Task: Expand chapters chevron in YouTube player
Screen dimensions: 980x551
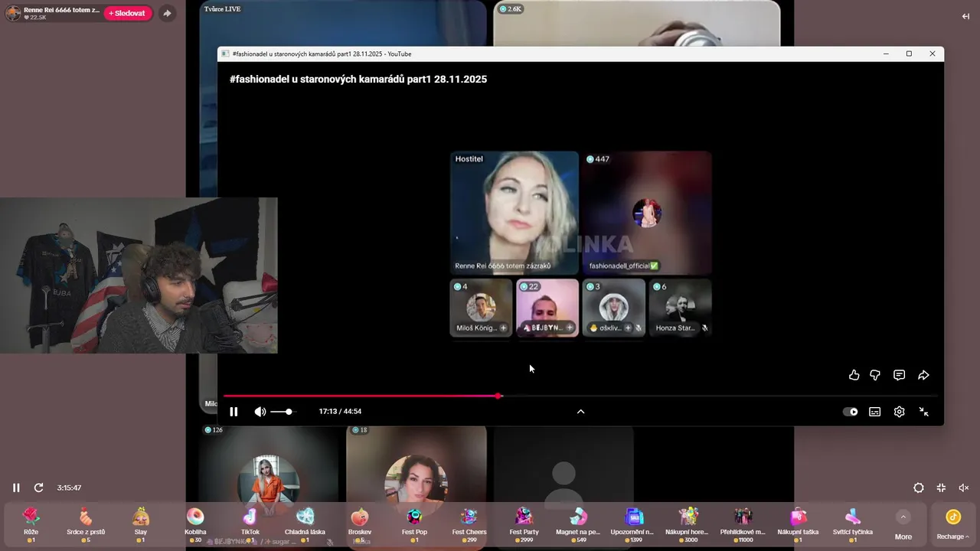Action: 580,412
